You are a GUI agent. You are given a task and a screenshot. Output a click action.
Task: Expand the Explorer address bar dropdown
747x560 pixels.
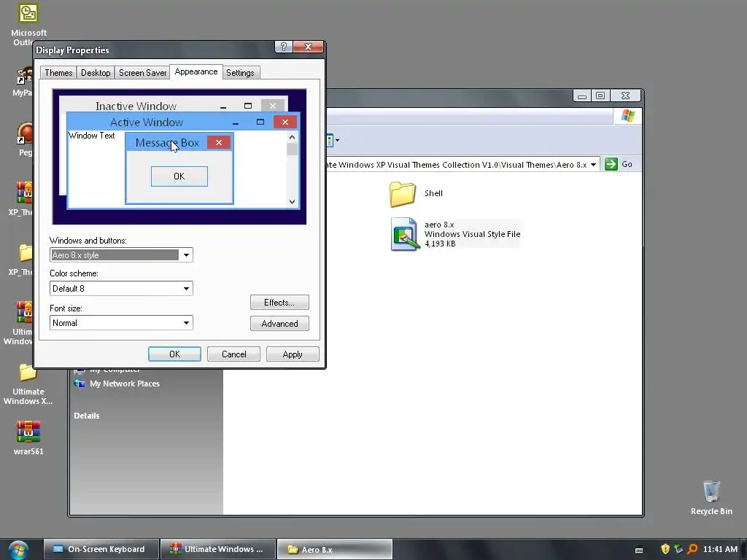(x=594, y=165)
